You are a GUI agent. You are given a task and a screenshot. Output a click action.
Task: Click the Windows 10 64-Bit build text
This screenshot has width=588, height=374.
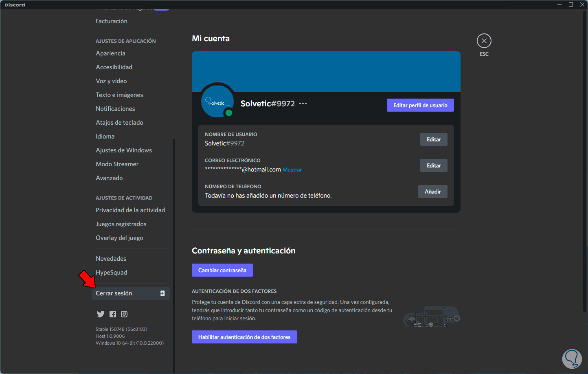pos(130,343)
